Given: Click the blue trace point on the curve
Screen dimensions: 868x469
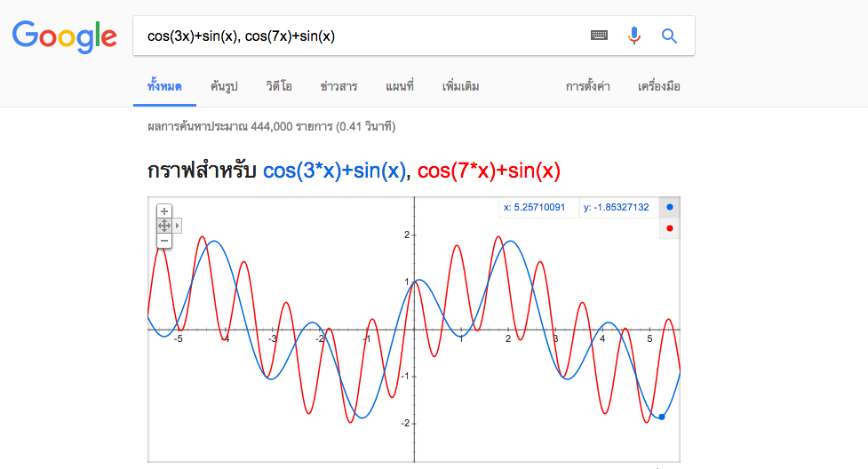Looking at the screenshot, I should pos(662,417).
